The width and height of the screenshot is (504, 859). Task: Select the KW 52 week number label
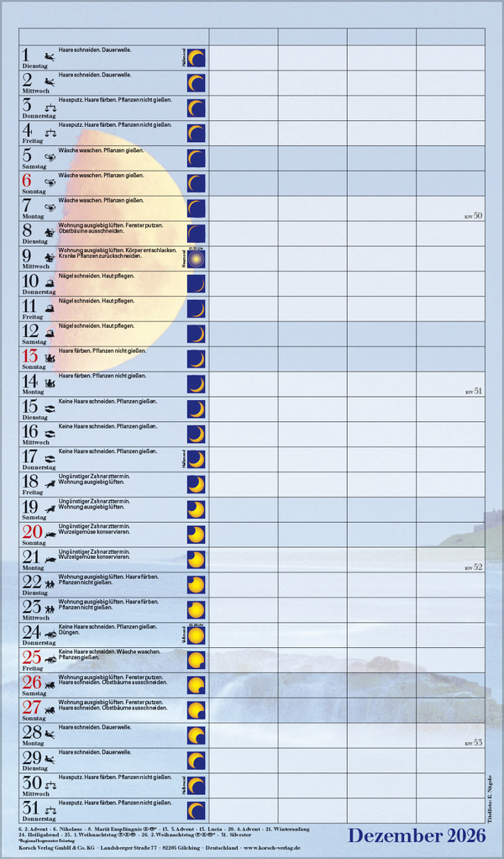[x=473, y=567]
